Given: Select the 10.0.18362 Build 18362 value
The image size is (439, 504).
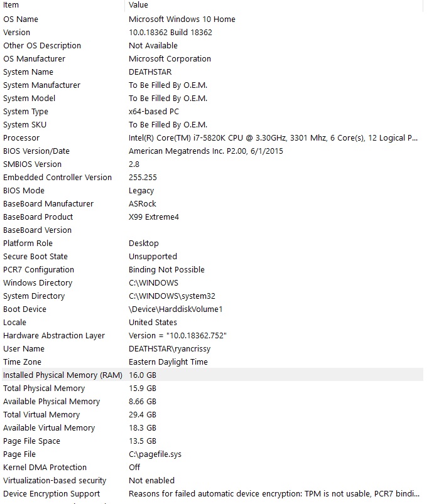Looking at the screenshot, I should (170, 33).
